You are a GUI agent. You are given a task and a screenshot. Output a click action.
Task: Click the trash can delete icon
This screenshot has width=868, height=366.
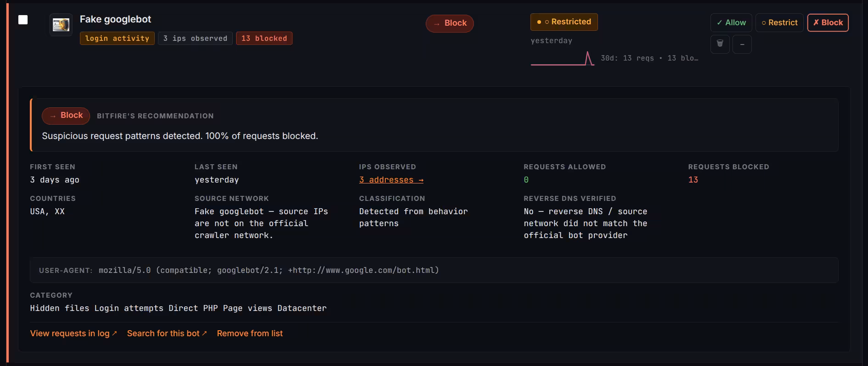coord(720,44)
